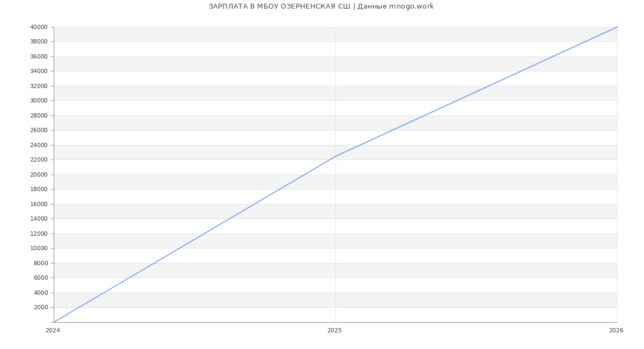Select the line's data point at 2025
This screenshot has width=644, height=349.
(335, 156)
